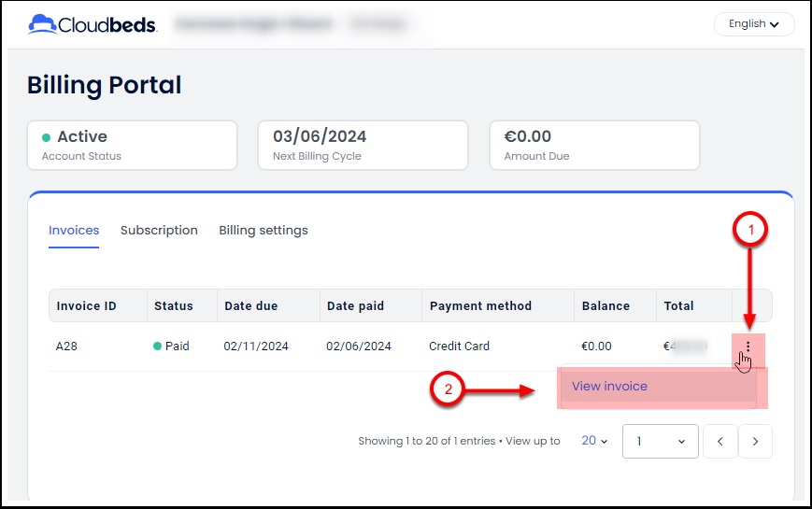
Task: Expand the entries-per-page 20 dropdown
Action: coord(594,441)
